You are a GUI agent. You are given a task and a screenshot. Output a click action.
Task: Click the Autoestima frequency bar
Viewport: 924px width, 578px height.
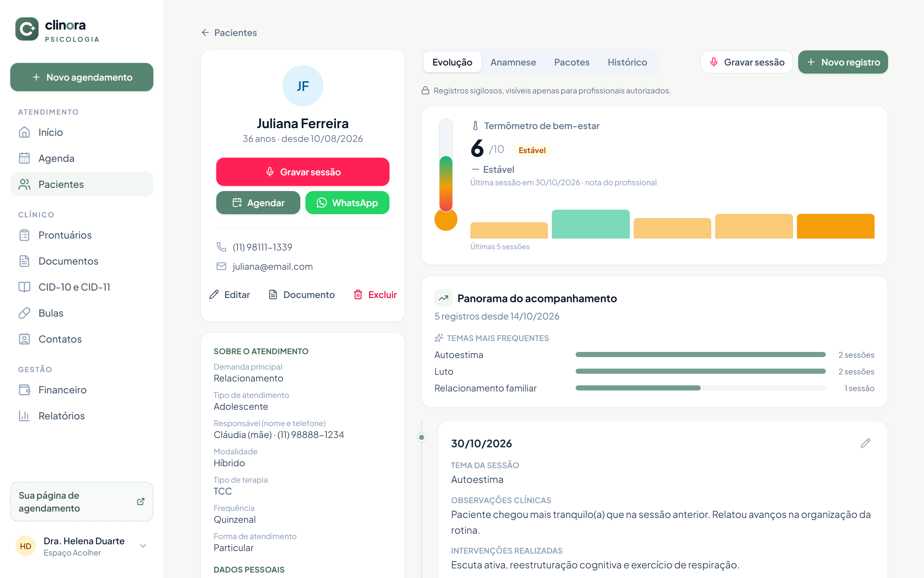coord(700,355)
